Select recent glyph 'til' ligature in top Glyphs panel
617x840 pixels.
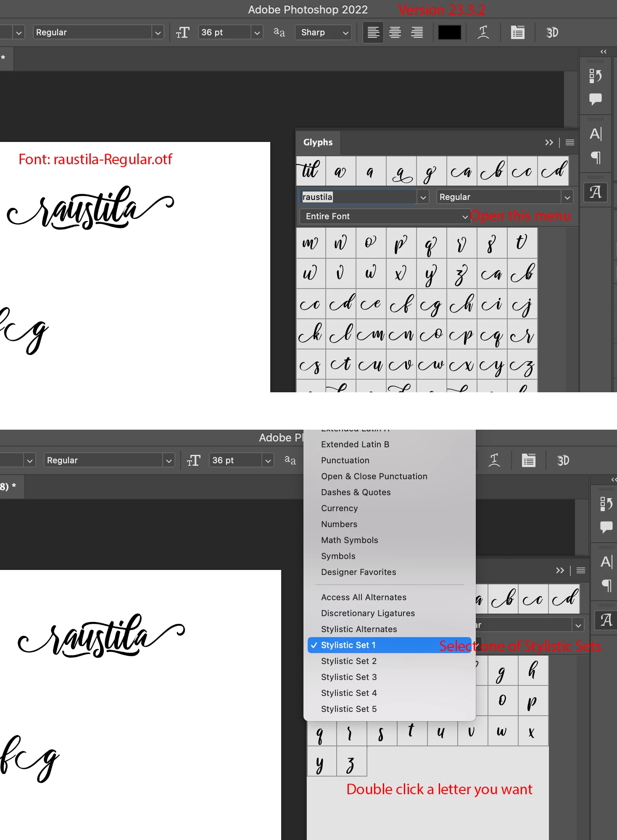point(311,171)
